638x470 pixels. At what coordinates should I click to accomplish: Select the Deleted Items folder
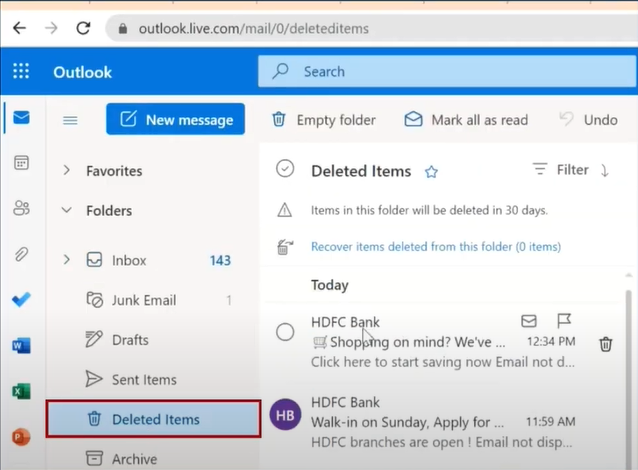pyautogui.click(x=153, y=419)
